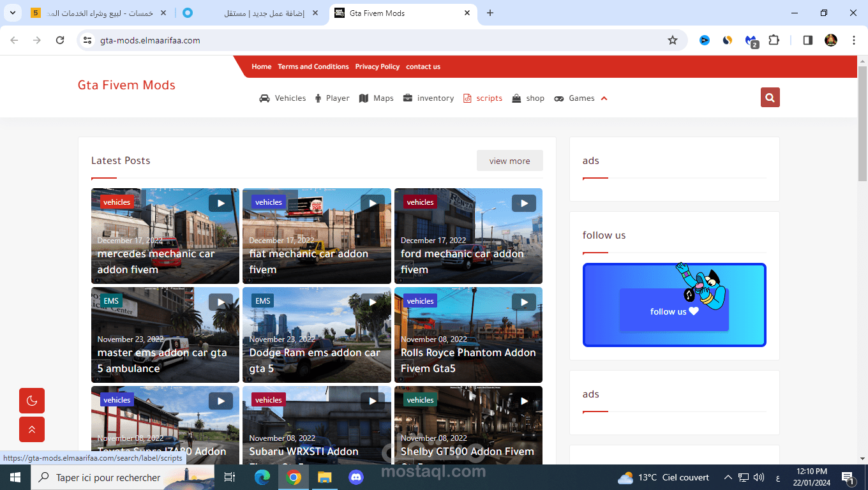Click the Windows taskbar search box
This screenshot has width=868, height=490.
(x=122, y=477)
